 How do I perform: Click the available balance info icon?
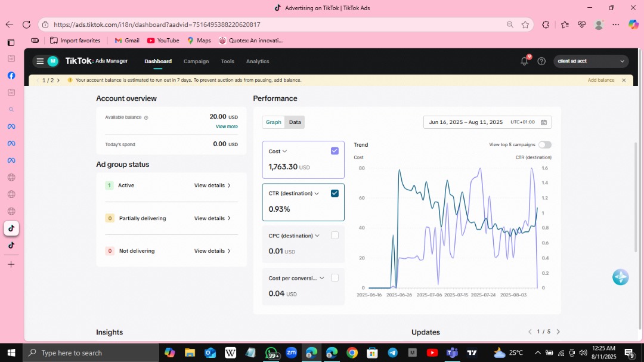(146, 117)
